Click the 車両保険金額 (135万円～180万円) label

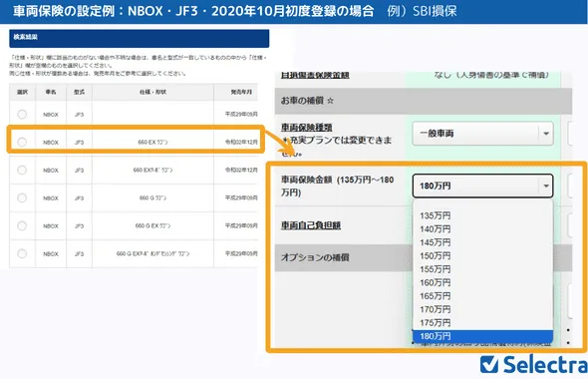pyautogui.click(x=337, y=186)
